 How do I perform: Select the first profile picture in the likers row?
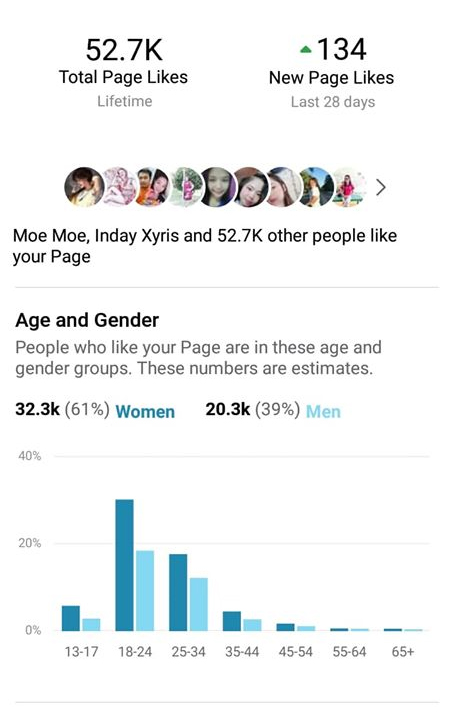(x=83, y=187)
